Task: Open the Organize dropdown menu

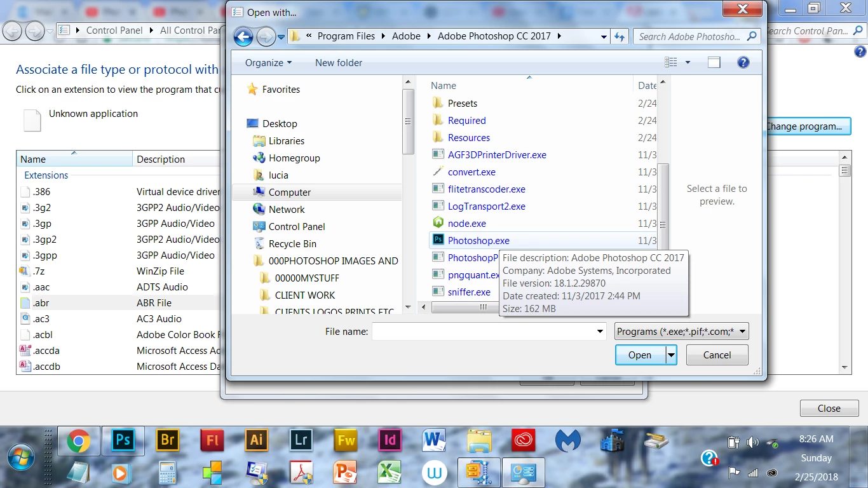Action: coord(268,63)
